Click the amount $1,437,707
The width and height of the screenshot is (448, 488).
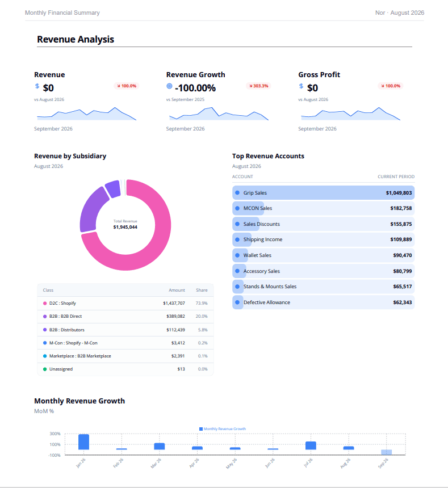coord(174,303)
